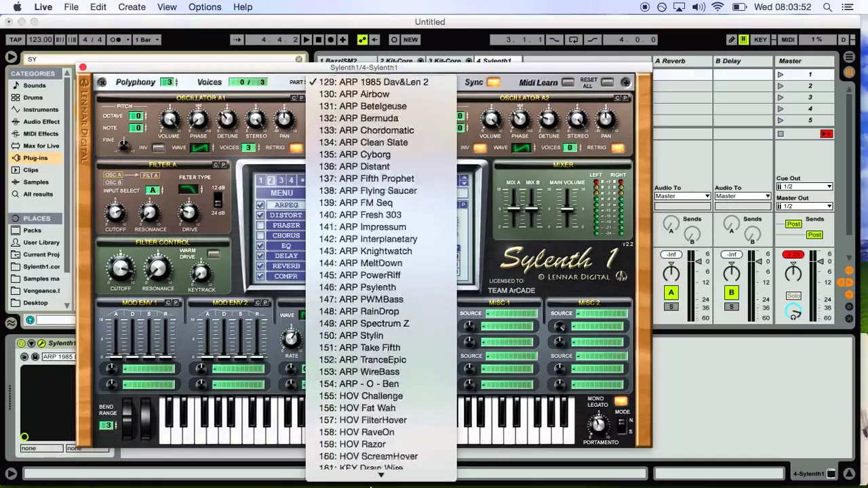Click the Stop button in Live transport
This screenshot has width=868, height=488.
click(x=319, y=40)
